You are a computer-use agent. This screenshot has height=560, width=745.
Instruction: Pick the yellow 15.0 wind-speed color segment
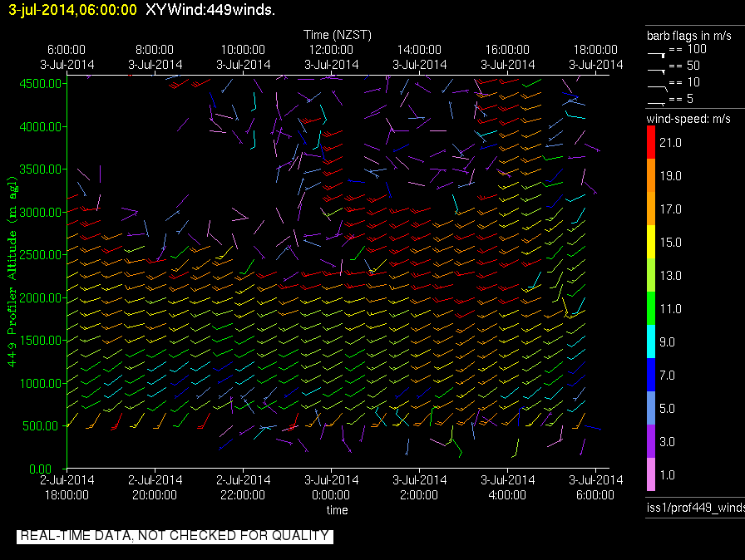(651, 243)
